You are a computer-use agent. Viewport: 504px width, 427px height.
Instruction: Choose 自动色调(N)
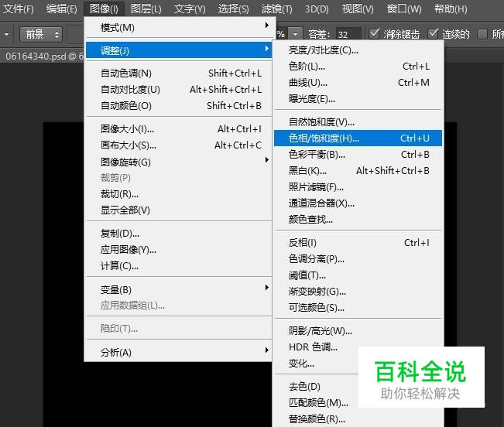[x=179, y=73]
